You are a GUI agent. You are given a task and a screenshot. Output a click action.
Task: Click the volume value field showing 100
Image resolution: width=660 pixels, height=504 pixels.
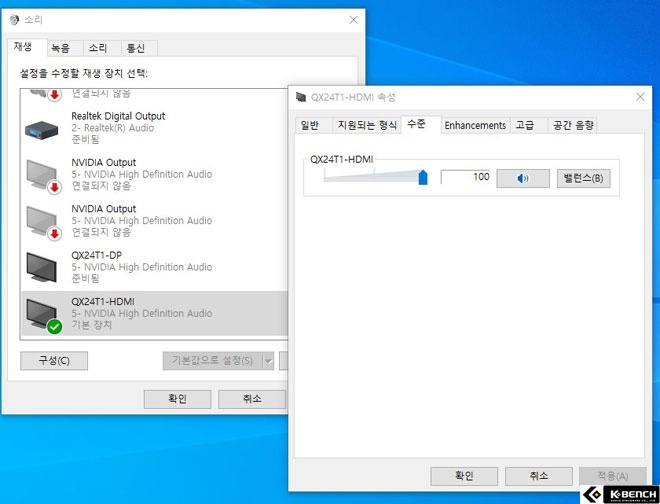466,177
